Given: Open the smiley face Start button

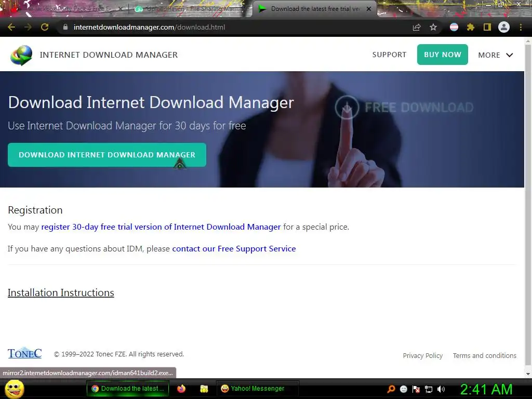Looking at the screenshot, I should (x=14, y=389).
